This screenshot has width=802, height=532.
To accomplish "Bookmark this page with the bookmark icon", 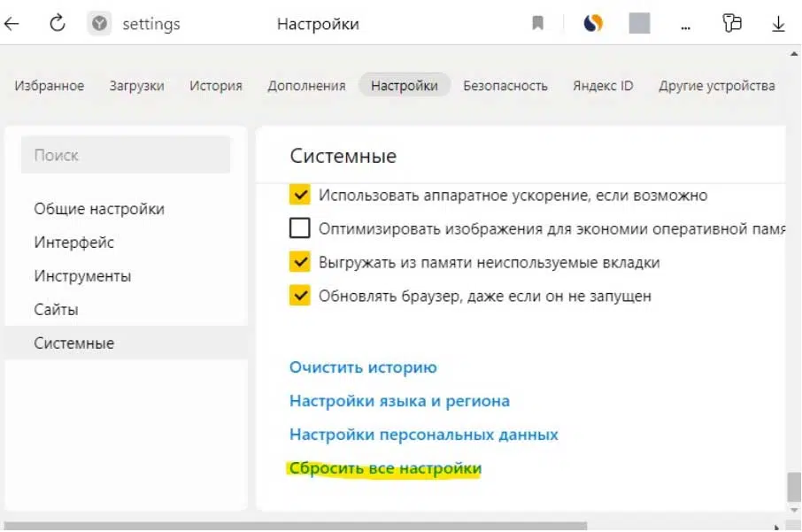I will pos(537,23).
